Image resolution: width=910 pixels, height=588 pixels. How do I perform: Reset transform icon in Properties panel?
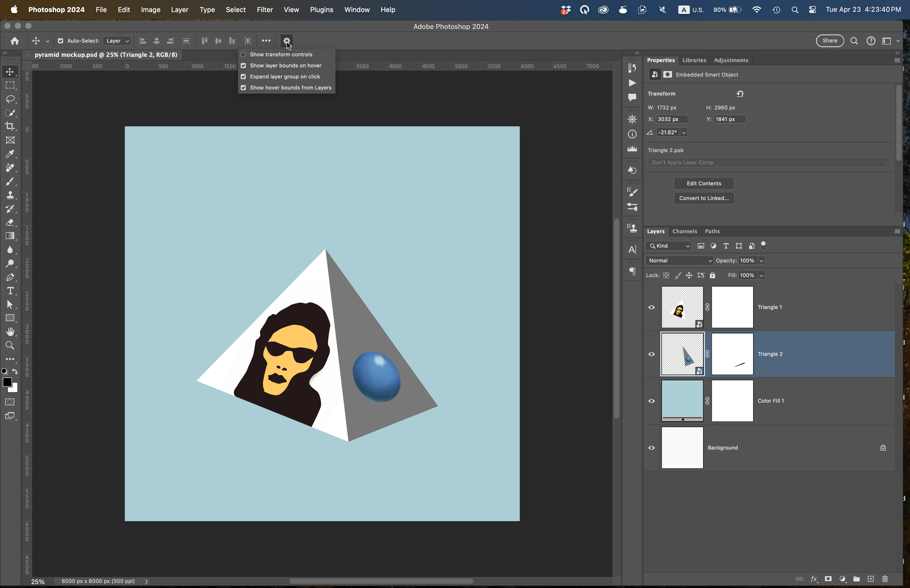pos(740,93)
